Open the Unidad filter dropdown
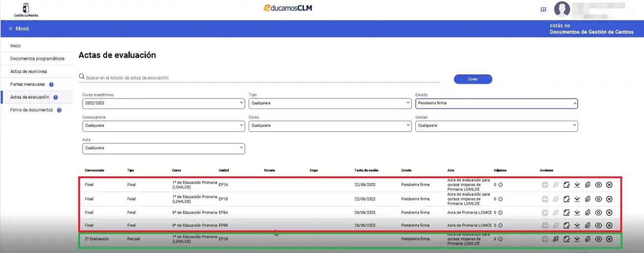644x253 pixels. pyautogui.click(x=496, y=126)
